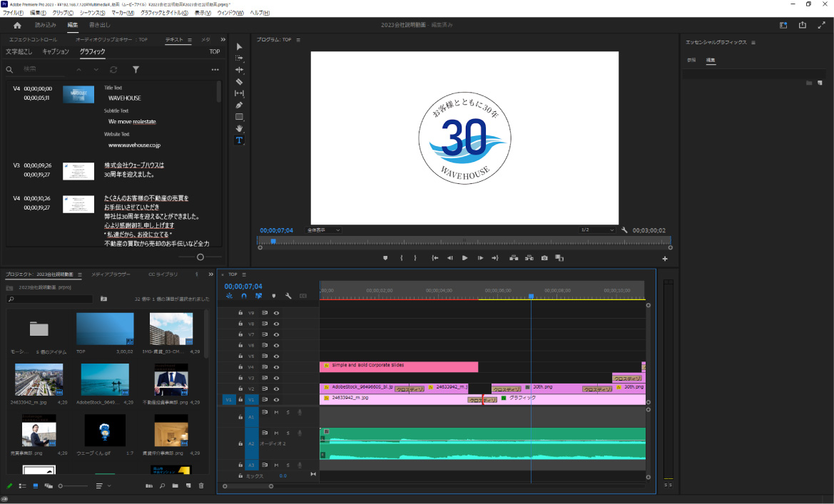
Task: Toggle lock on track V9
Action: [x=240, y=313]
